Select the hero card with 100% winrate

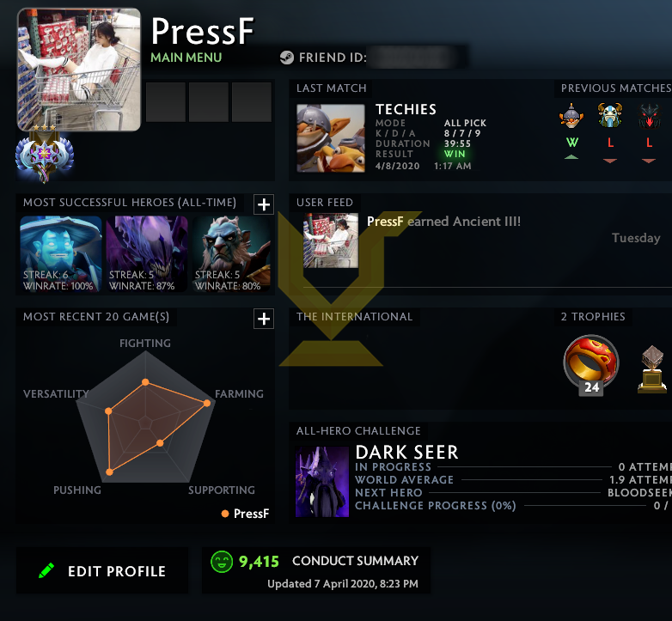tap(60, 254)
